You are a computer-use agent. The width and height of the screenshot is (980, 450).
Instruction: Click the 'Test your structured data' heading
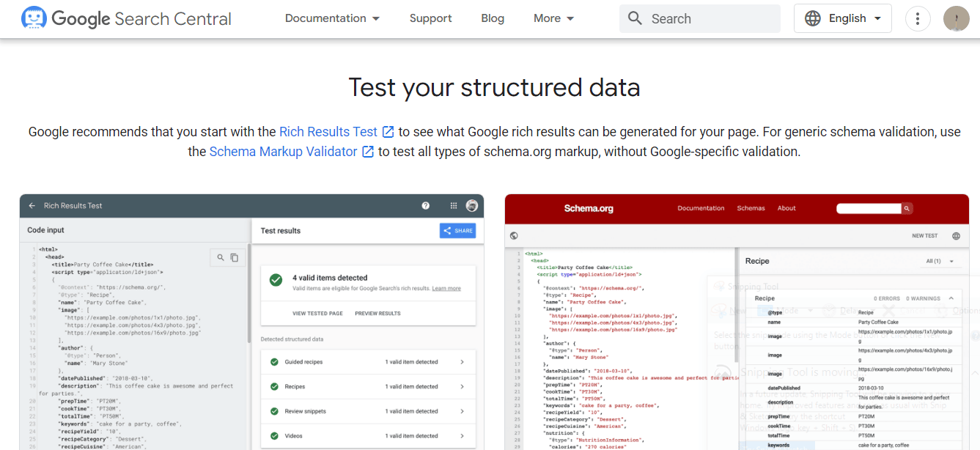pyautogui.click(x=494, y=88)
